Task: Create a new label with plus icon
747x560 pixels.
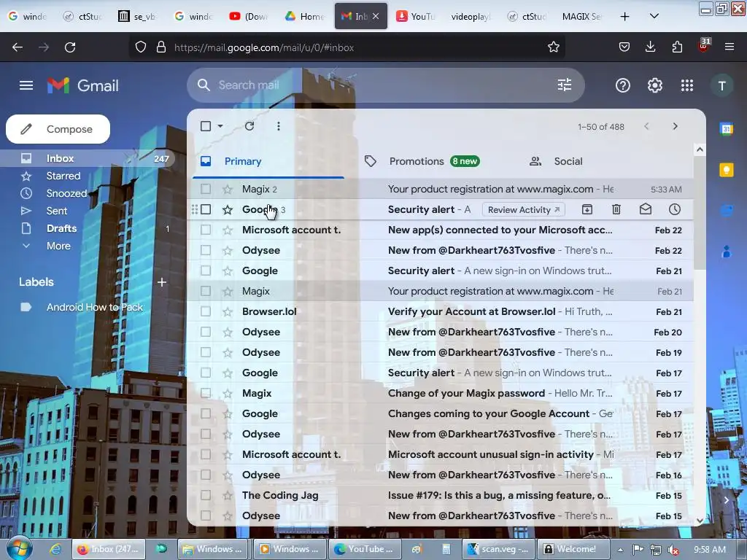Action: 162,282
